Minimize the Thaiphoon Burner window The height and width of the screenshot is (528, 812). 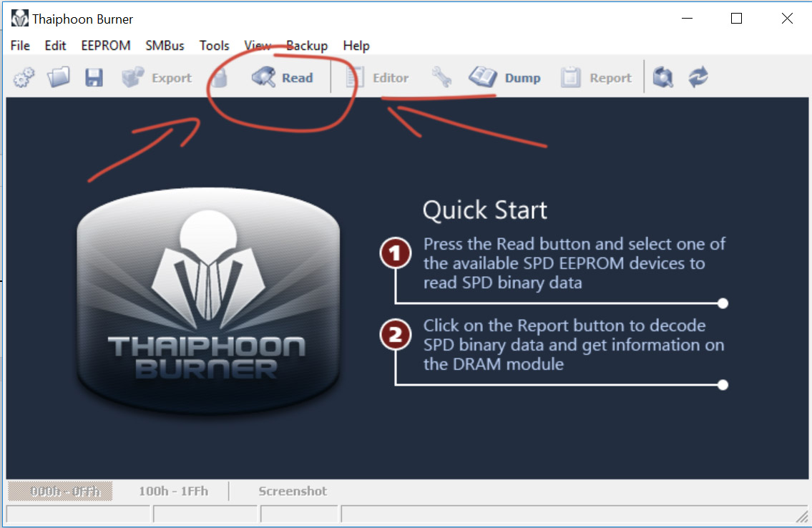pyautogui.click(x=688, y=19)
